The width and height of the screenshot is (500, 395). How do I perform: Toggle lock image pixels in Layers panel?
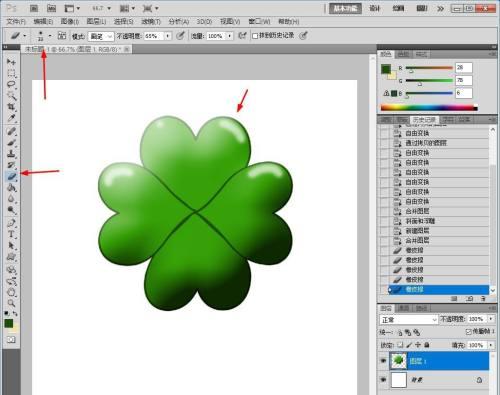[409, 345]
